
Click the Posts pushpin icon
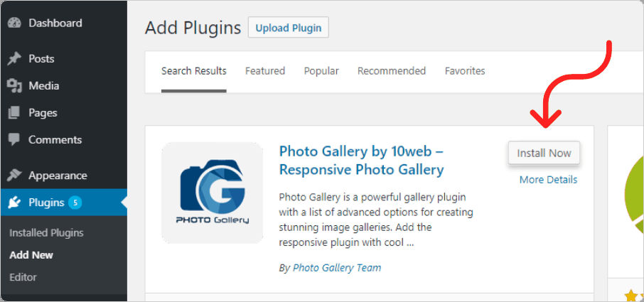[14, 59]
